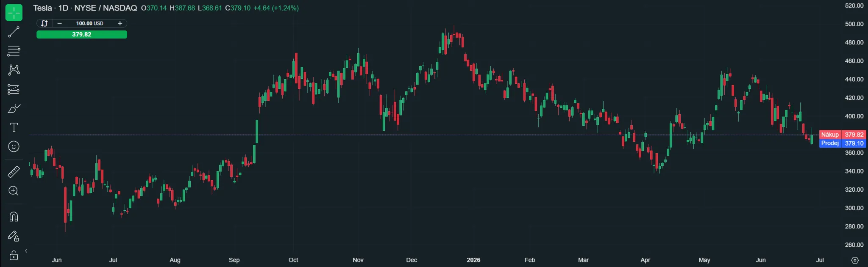Decrease the order amount with minus
868x267 pixels.
[x=59, y=23]
